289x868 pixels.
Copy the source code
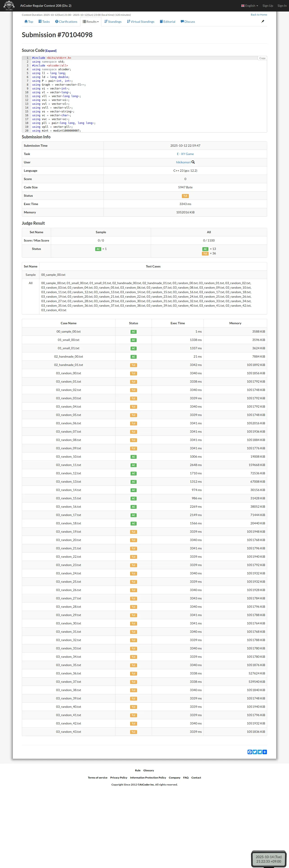[262, 58]
